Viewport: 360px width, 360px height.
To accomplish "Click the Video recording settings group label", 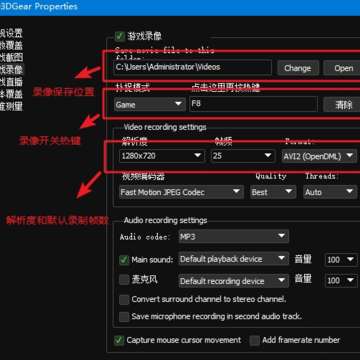I will tap(165, 127).
